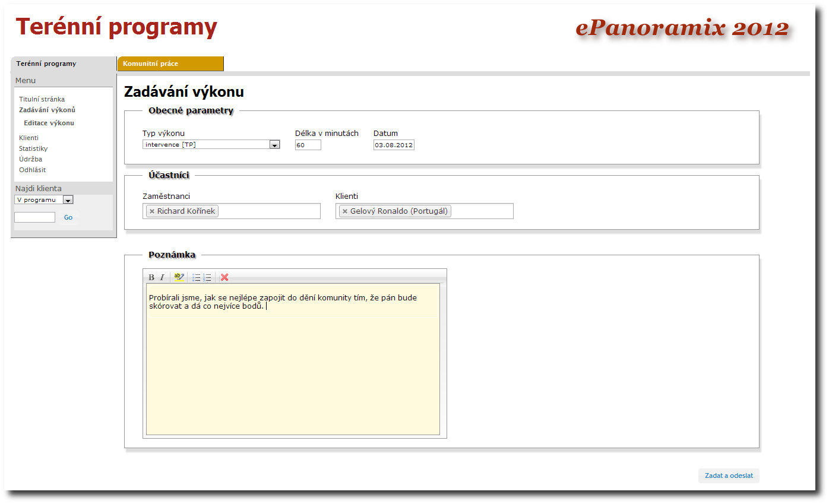
Task: Switch to Komunitní práce tab
Action: tap(170, 64)
